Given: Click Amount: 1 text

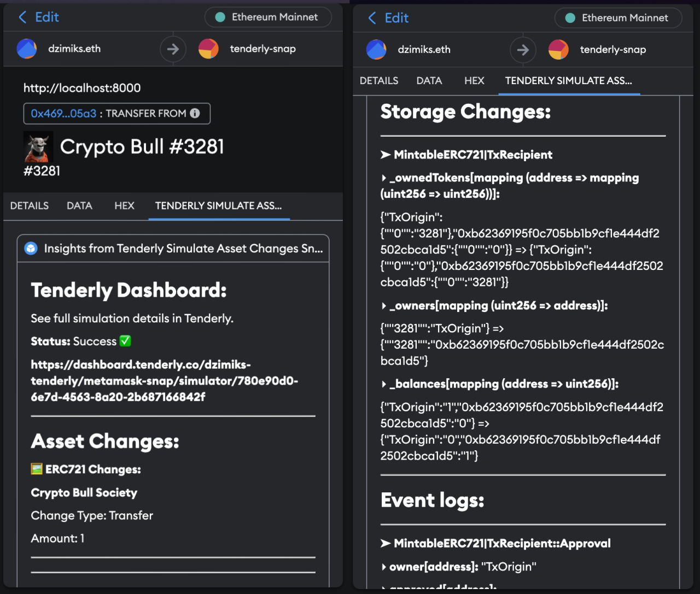Looking at the screenshot, I should (x=57, y=538).
